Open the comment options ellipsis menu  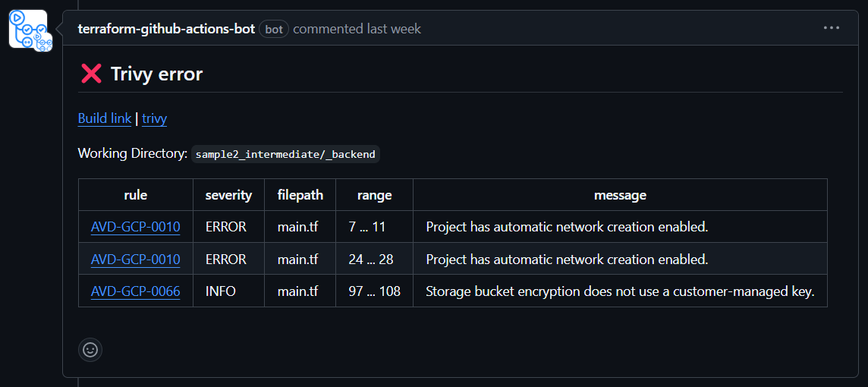[832, 28]
